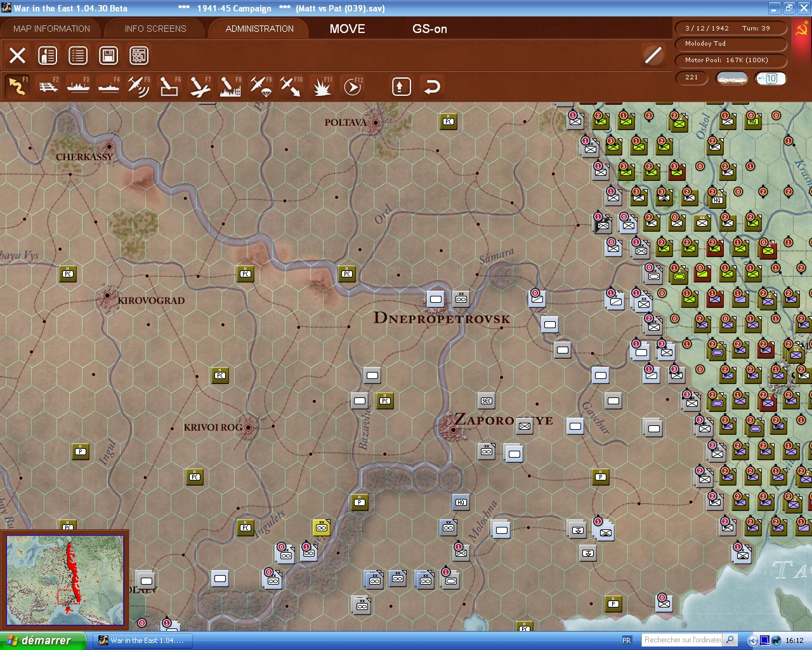Click the KRIVOI ROG city label
The width and height of the screenshot is (812, 650).
point(213,427)
